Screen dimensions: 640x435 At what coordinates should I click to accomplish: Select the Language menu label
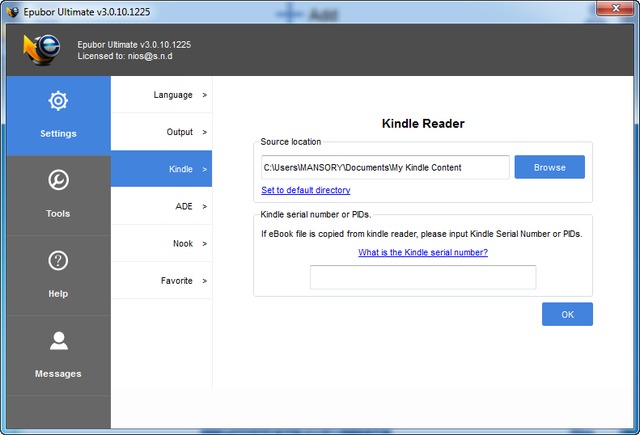click(173, 95)
